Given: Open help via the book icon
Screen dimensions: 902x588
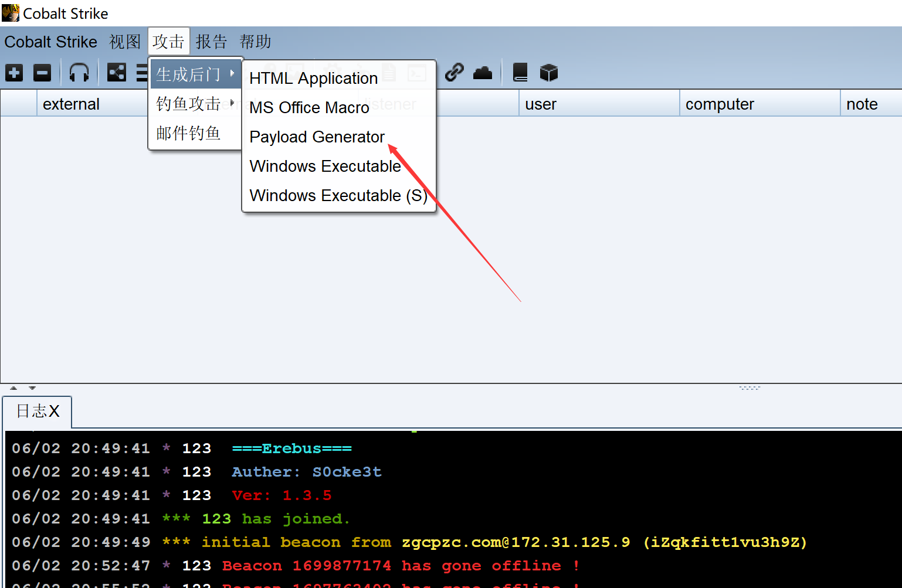Looking at the screenshot, I should pyautogui.click(x=520, y=73).
